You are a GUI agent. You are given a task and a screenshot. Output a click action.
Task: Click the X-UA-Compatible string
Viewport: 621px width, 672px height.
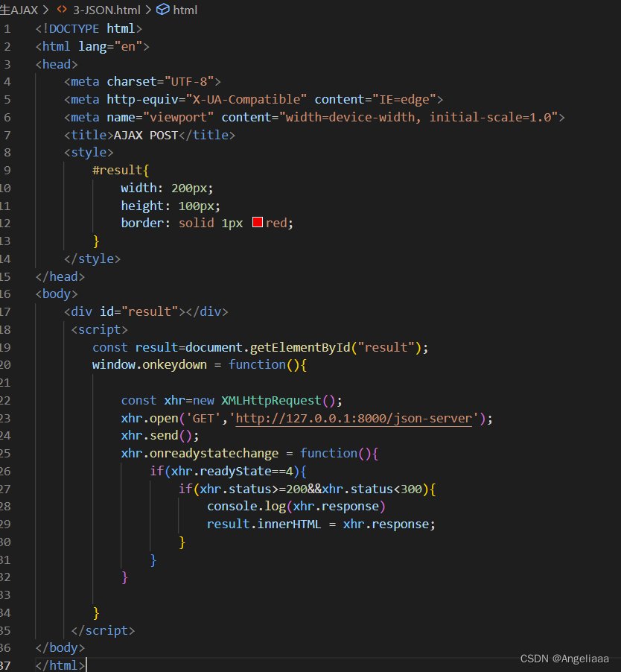tap(246, 99)
